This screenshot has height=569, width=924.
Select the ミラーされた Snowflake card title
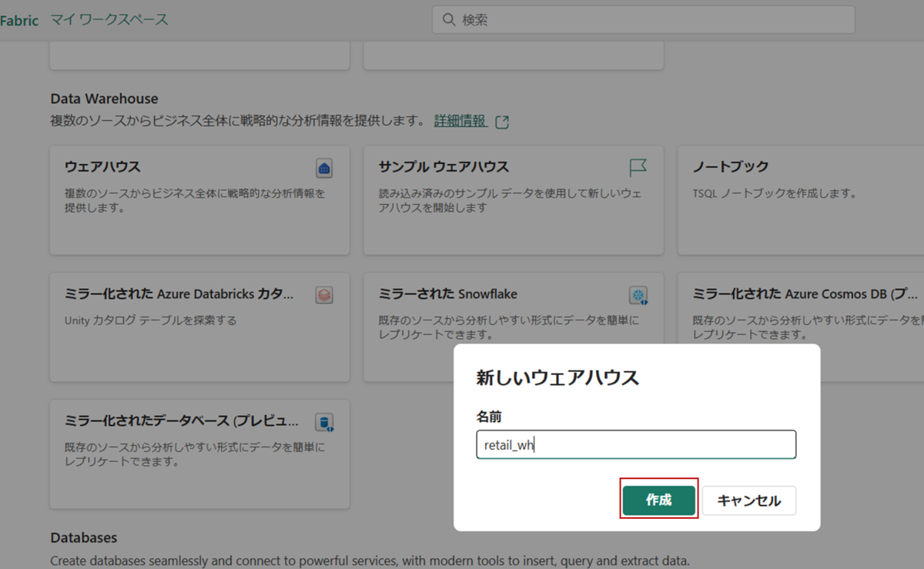point(448,294)
